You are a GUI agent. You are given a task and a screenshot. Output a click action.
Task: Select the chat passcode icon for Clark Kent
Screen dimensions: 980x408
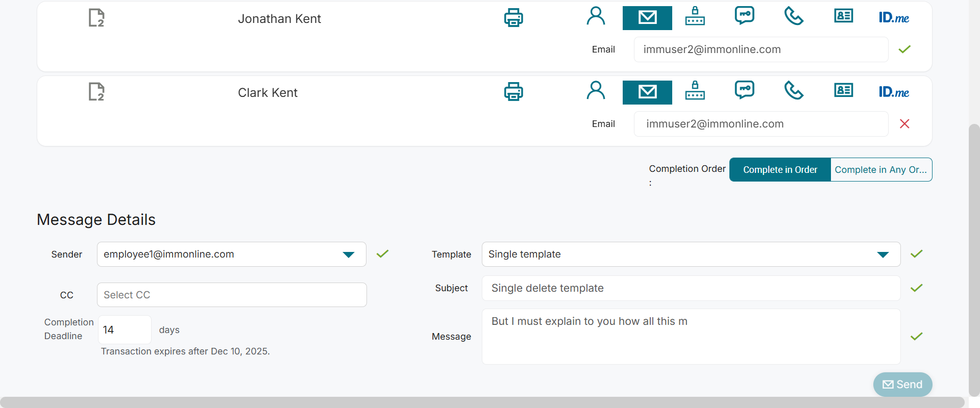(744, 90)
